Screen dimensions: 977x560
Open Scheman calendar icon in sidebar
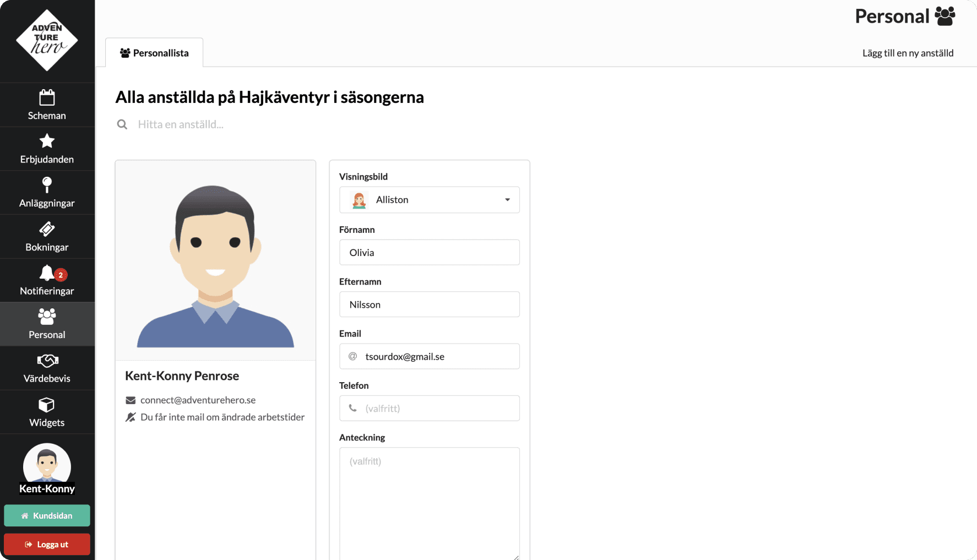[47, 98]
